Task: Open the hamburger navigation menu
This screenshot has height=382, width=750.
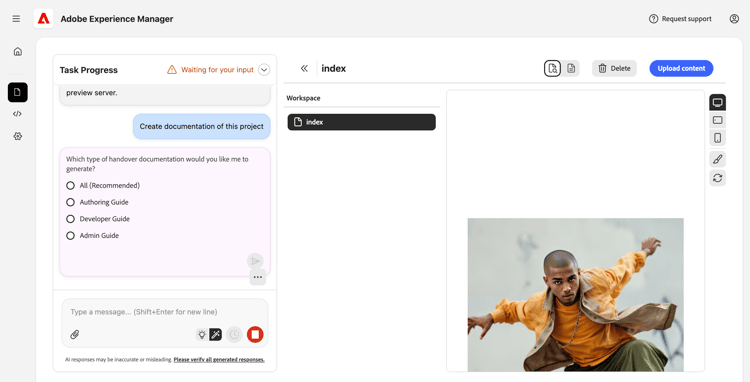Action: (16, 19)
